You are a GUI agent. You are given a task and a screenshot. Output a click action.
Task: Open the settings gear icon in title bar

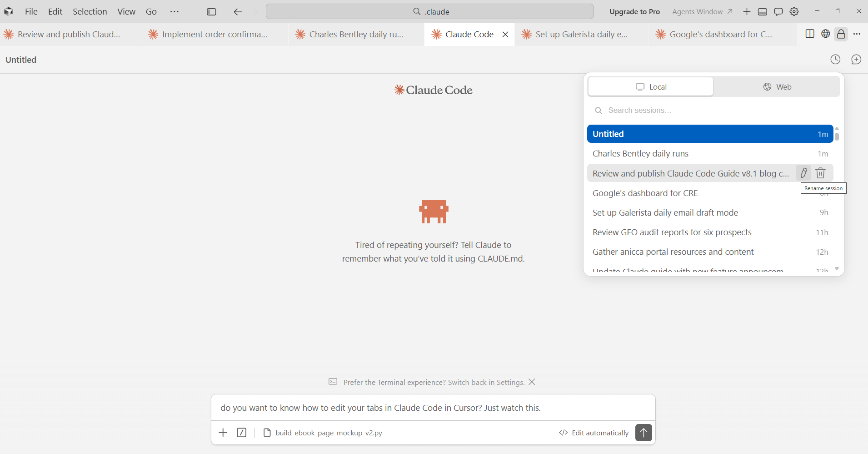pyautogui.click(x=794, y=12)
